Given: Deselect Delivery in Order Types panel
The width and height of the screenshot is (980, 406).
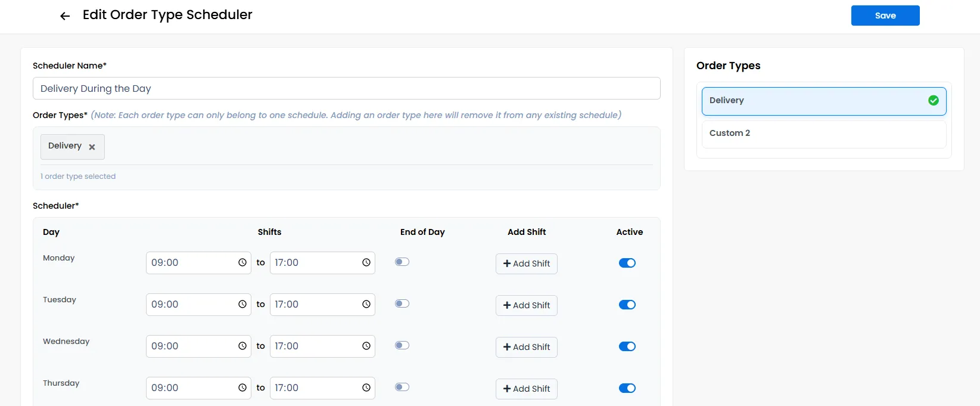Looking at the screenshot, I should point(824,101).
